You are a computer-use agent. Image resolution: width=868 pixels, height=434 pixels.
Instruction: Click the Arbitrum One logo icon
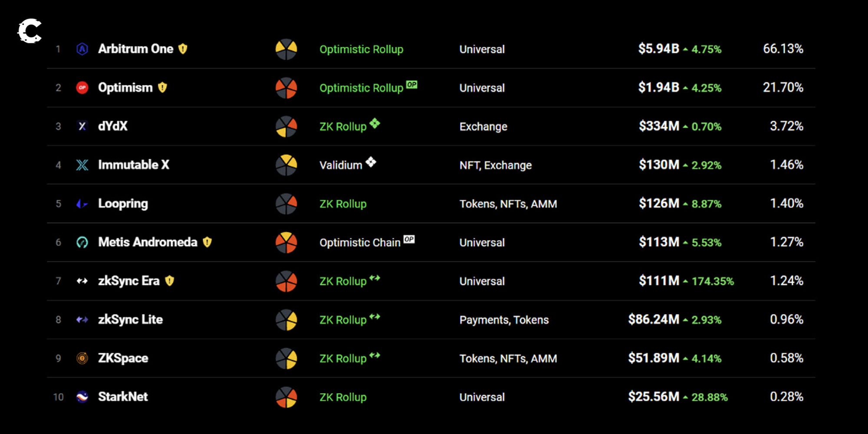point(82,49)
